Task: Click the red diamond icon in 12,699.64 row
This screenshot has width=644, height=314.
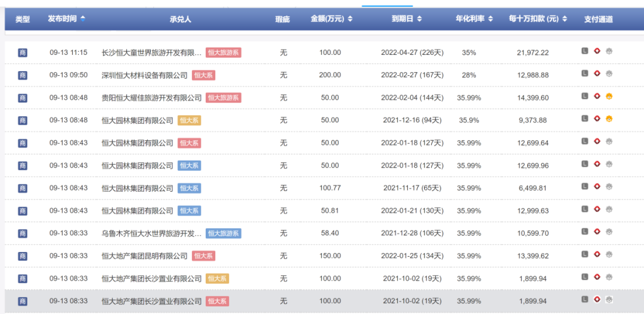Action: [597, 141]
